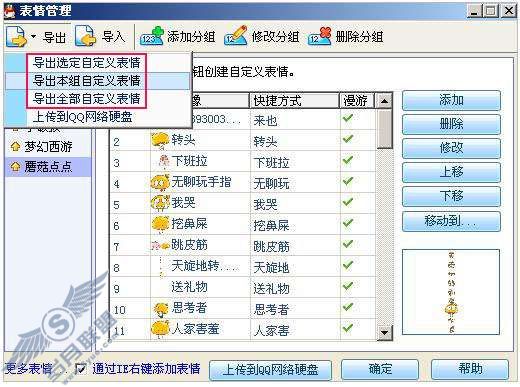Toggle roaming check for 转头 row
The height and width of the screenshot is (387, 520).
click(348, 139)
